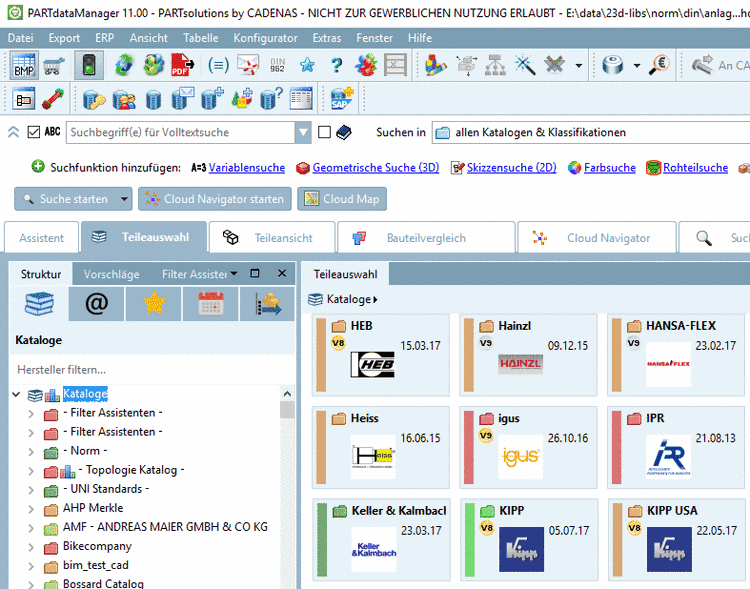Click the SAP database toolbar icon
The width and height of the screenshot is (750, 589).
pos(342,99)
